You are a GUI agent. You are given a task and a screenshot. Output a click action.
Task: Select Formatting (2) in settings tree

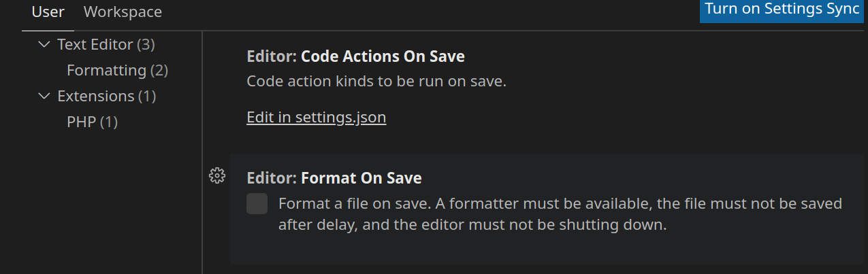pyautogui.click(x=117, y=70)
